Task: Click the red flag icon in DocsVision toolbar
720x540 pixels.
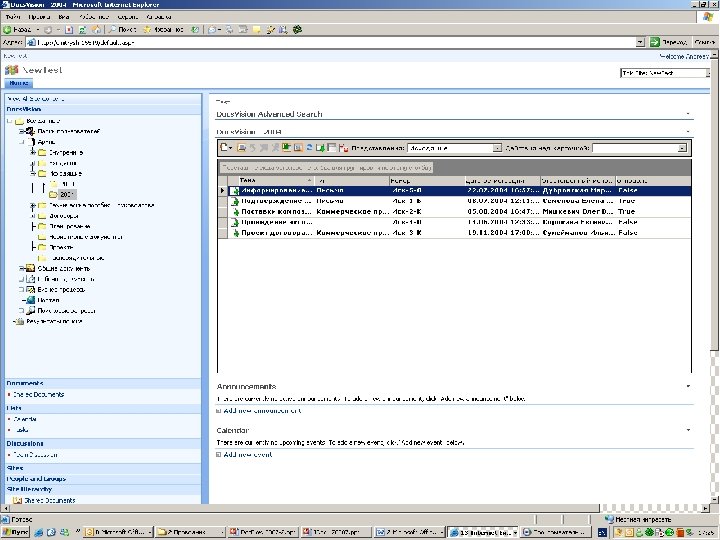Action: tap(343, 148)
